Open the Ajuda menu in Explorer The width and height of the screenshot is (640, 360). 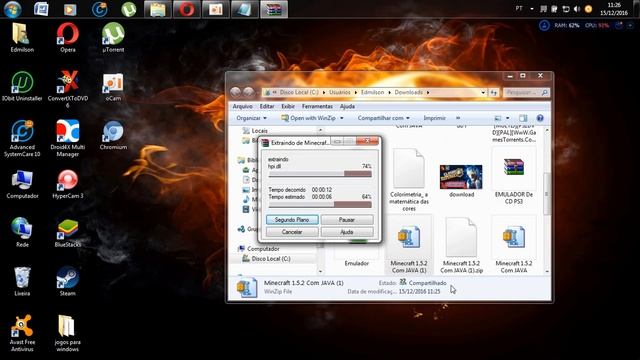coord(347,106)
